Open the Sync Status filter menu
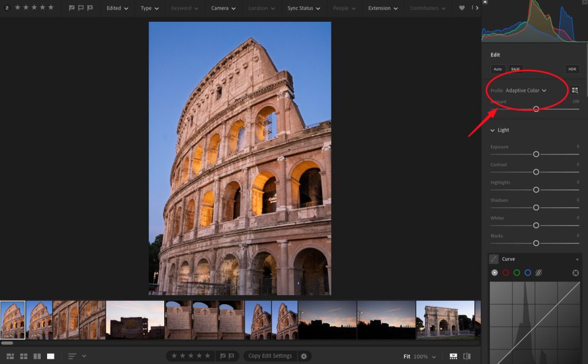The image size is (588, 364). [x=304, y=8]
